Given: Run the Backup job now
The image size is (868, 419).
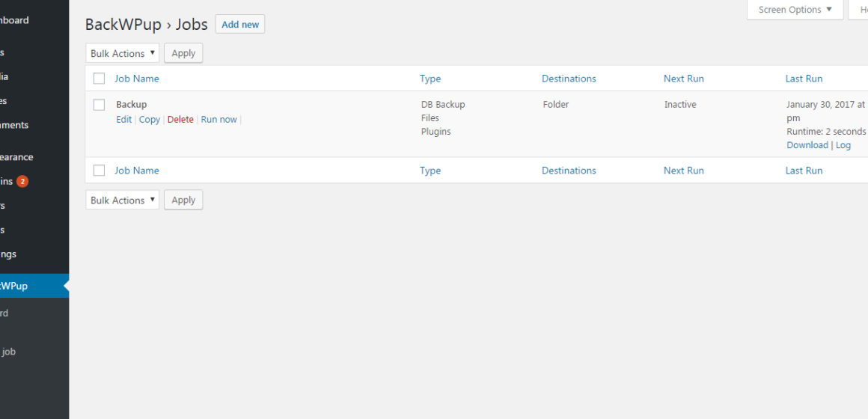Looking at the screenshot, I should point(218,120).
